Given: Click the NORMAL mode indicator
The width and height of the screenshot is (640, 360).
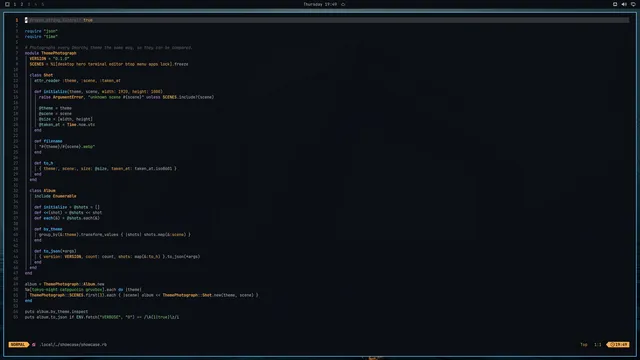Looking at the screenshot, I should [x=18, y=344].
